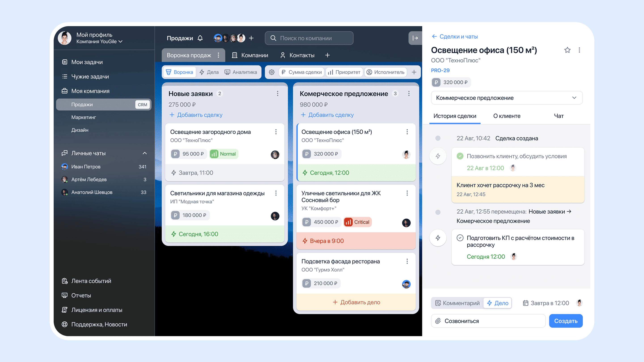The width and height of the screenshot is (644, 362).
Task: Click Добавить сделку in Комерческое предложение
Action: pyautogui.click(x=327, y=115)
